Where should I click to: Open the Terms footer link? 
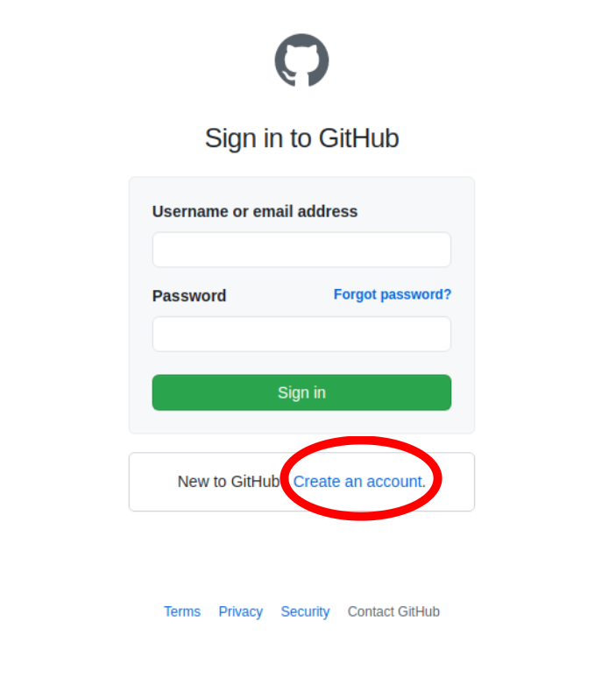tap(182, 611)
